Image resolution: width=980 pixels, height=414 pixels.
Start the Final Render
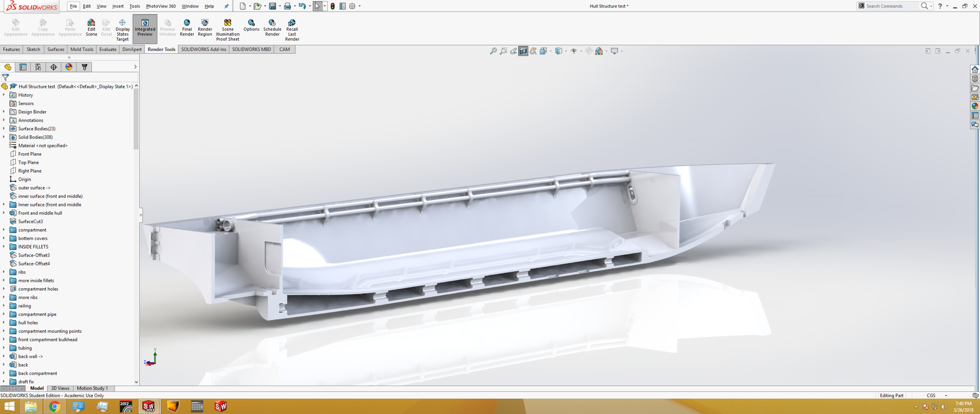pyautogui.click(x=187, y=27)
